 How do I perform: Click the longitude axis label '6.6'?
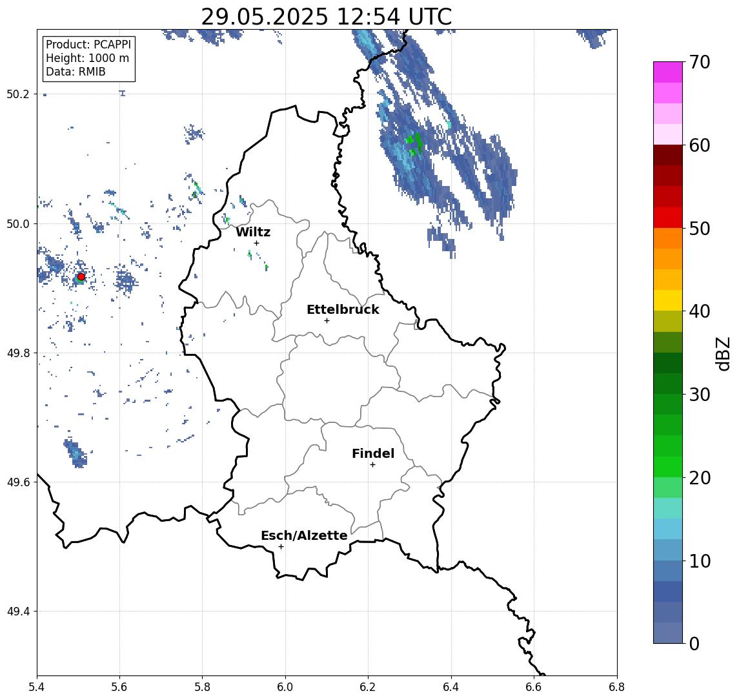(534, 687)
